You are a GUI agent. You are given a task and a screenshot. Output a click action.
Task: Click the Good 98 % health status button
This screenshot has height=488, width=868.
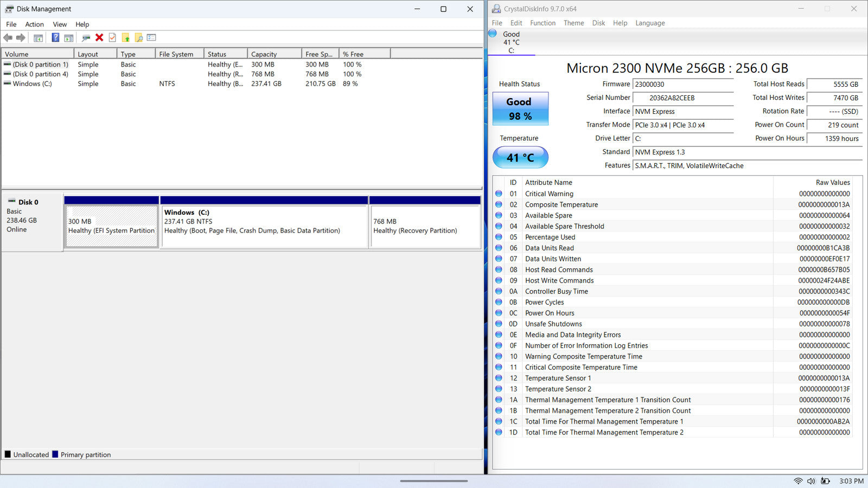coord(520,108)
